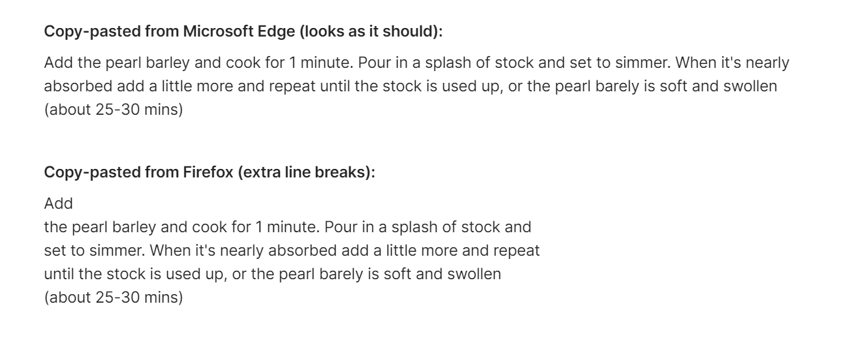Click "(about 25-30 mins)" in the Edge paragraph

[x=113, y=110]
